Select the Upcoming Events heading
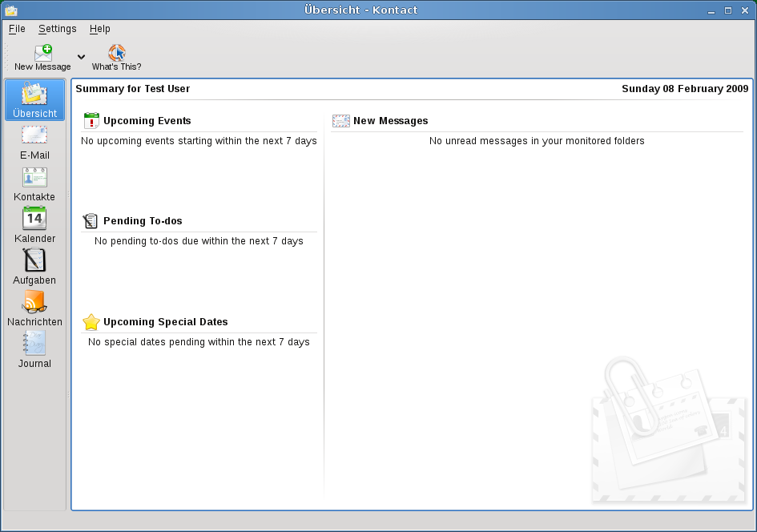Image resolution: width=757 pixels, height=532 pixels. coord(147,121)
